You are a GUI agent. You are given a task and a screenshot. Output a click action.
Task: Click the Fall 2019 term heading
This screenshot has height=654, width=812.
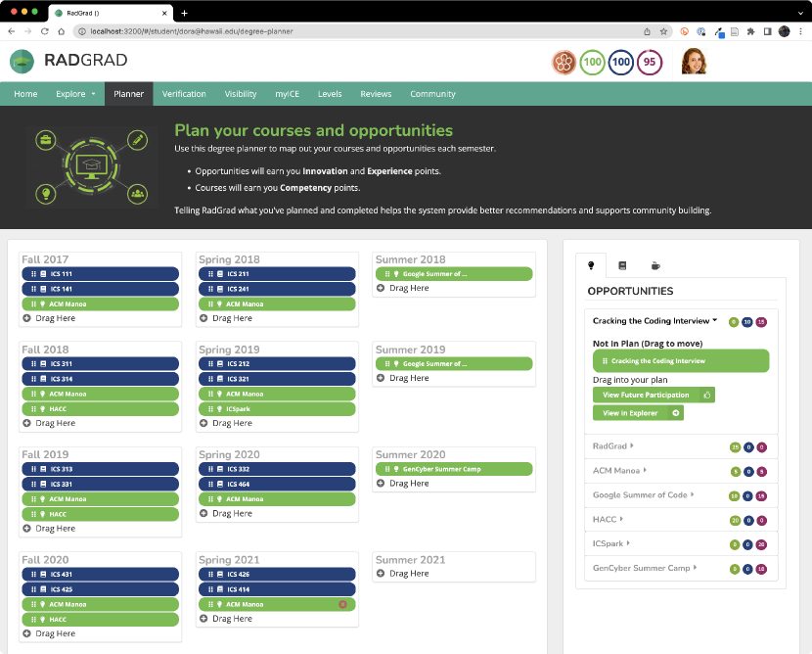pos(45,454)
